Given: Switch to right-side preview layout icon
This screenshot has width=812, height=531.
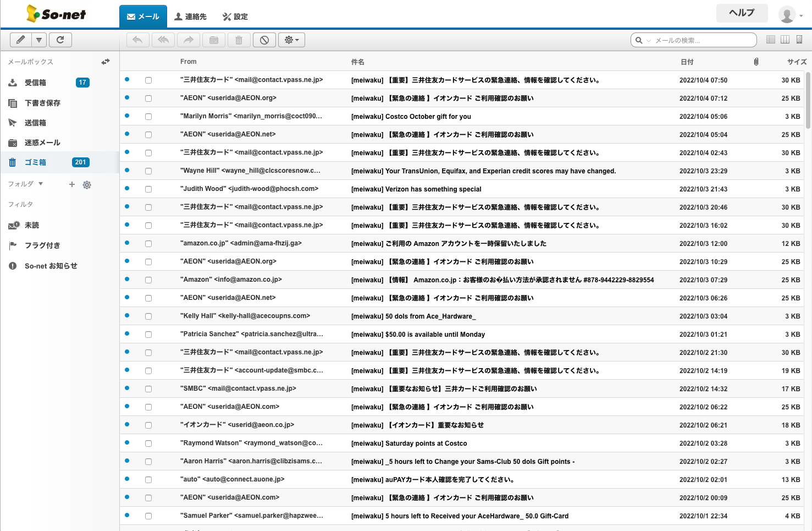Looking at the screenshot, I should (799, 40).
